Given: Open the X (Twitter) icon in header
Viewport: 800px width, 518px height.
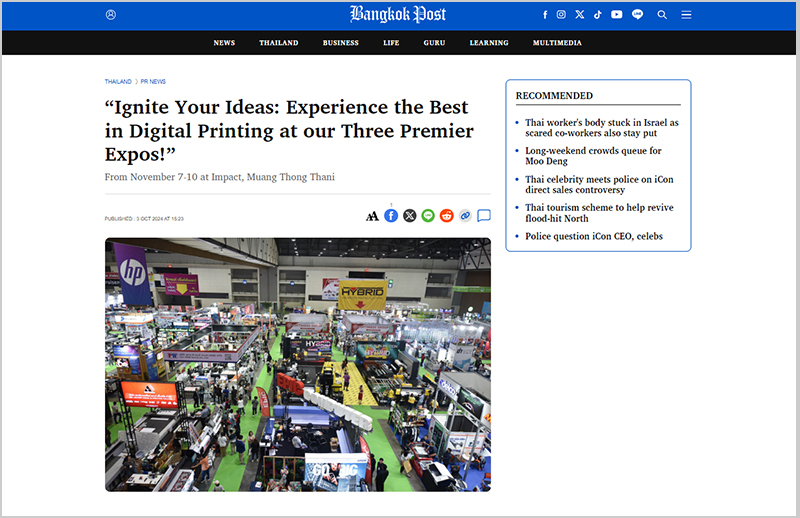Looking at the screenshot, I should point(580,14).
